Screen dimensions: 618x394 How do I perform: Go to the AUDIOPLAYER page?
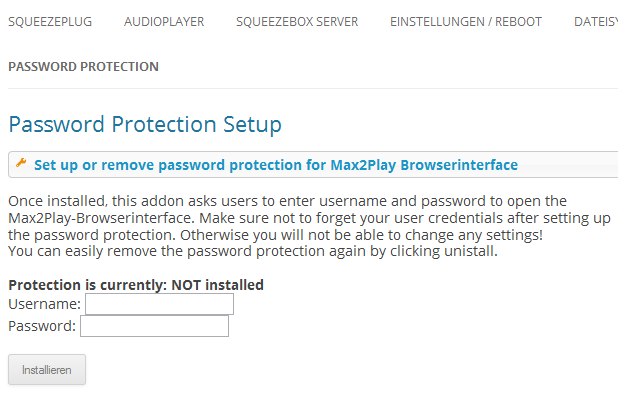(164, 22)
